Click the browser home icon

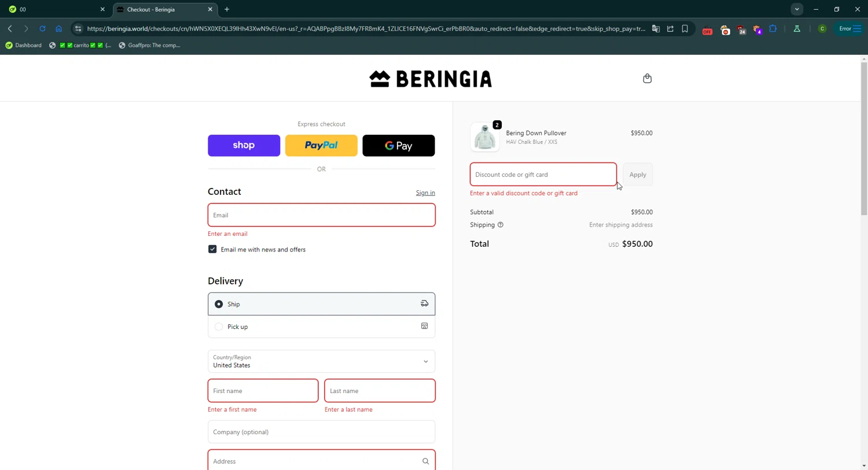pos(58,28)
